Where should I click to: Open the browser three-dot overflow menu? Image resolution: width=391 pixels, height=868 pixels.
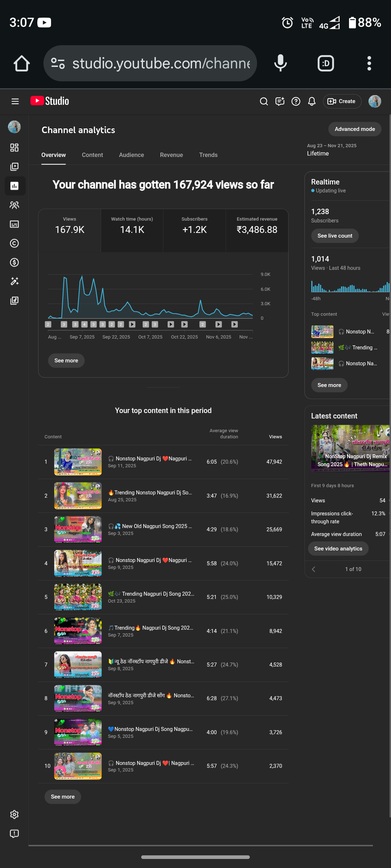click(369, 63)
